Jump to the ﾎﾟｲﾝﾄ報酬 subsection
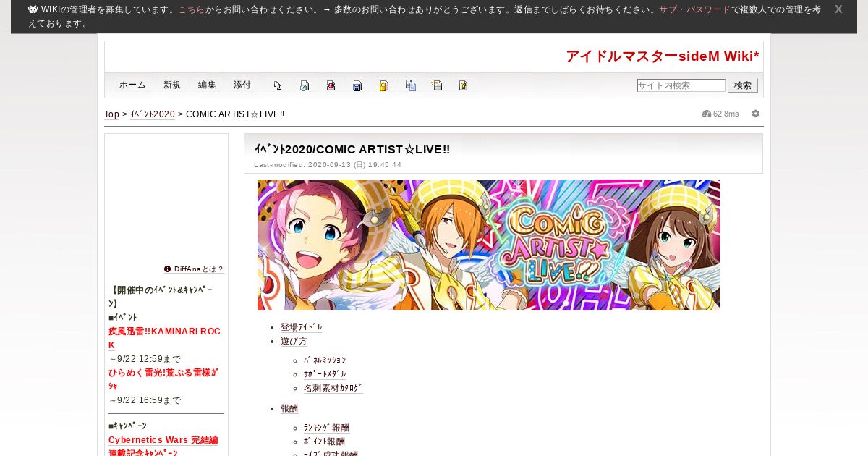The image size is (868, 456). click(324, 442)
